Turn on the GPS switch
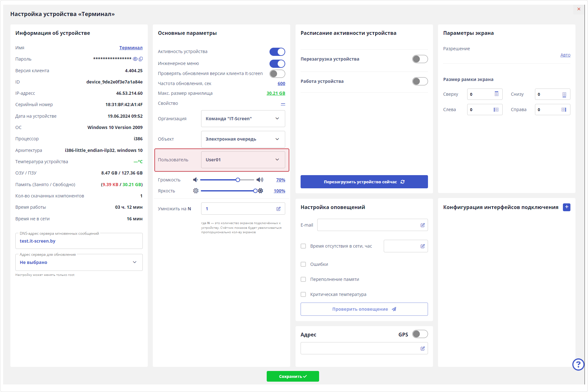Viewport: 588px width, 392px height. [420, 334]
